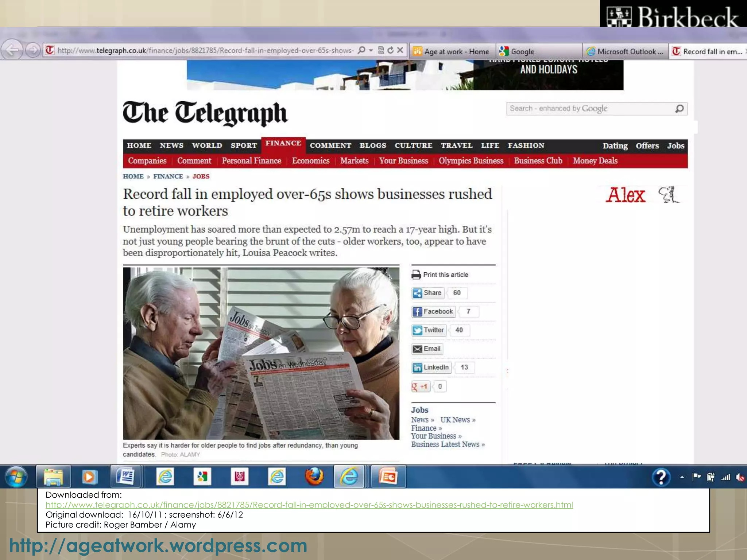747x560 pixels.
Task: Open HOME in the main navigation
Action: coord(139,145)
